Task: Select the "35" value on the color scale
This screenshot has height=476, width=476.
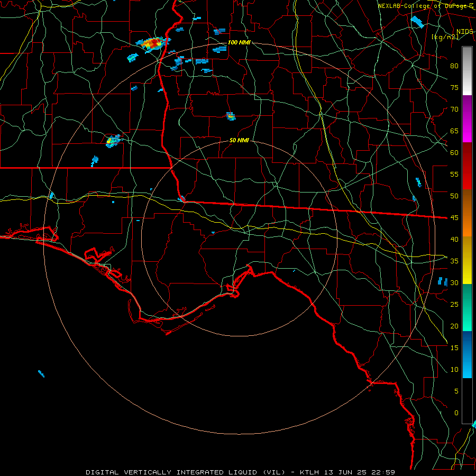Action: pos(454,261)
